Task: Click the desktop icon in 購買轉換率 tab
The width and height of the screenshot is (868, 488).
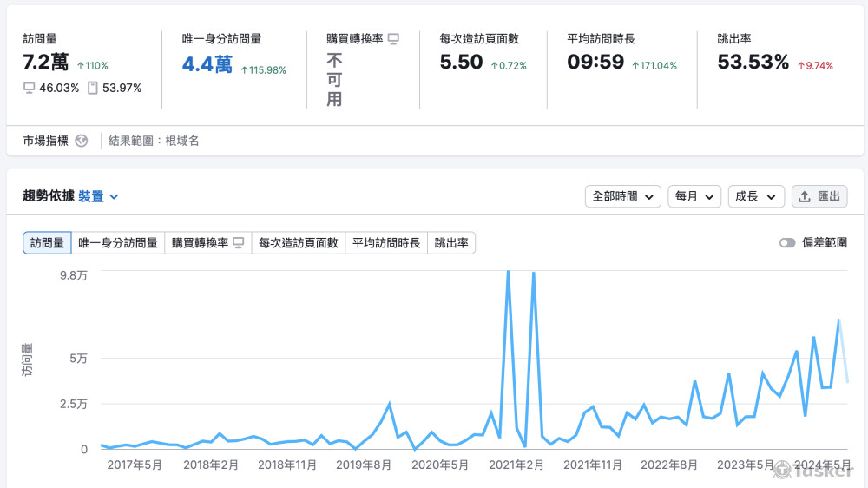Action: coord(238,243)
